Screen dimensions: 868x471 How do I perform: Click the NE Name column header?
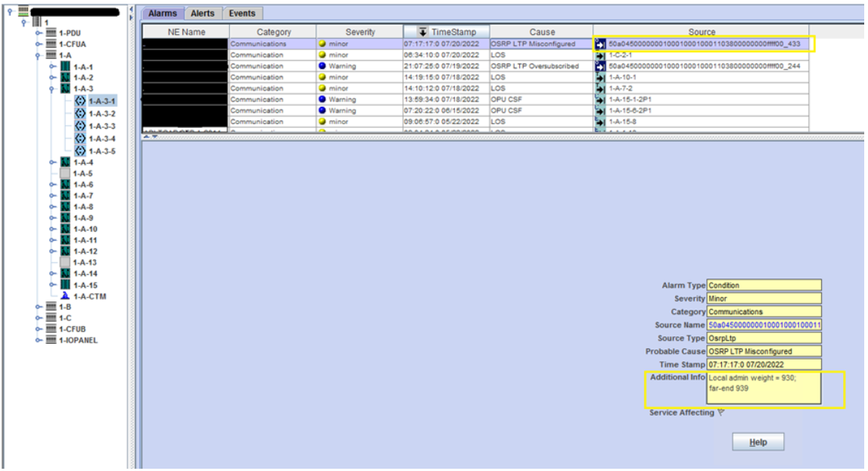tap(186, 32)
